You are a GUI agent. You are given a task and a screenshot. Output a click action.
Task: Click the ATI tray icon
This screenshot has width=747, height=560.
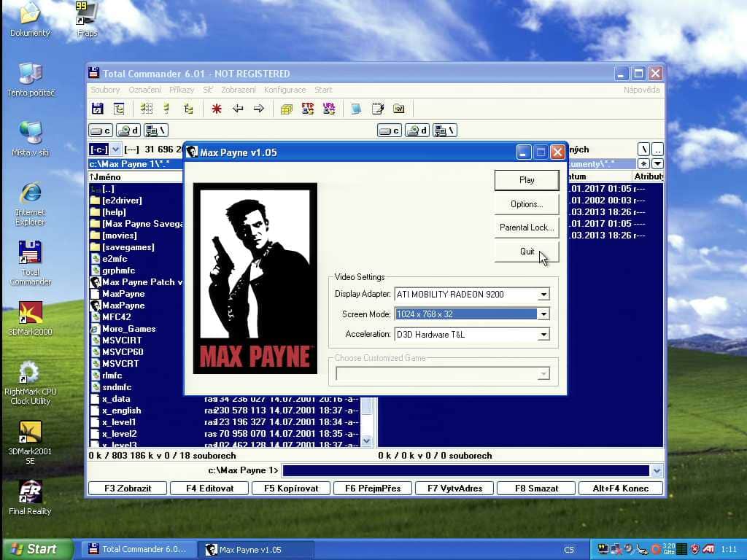(x=708, y=549)
